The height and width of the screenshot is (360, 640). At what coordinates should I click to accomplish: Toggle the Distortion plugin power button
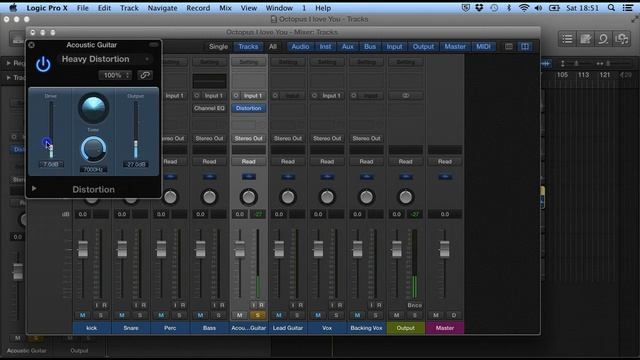point(43,64)
